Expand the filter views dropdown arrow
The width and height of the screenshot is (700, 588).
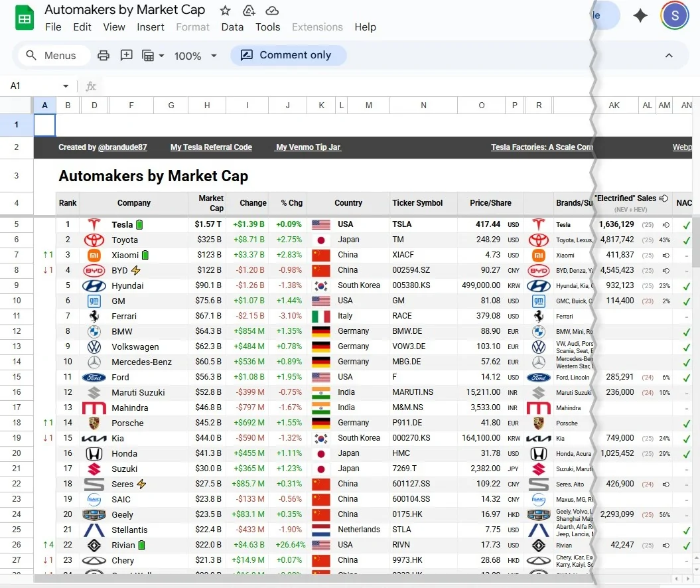(162, 56)
